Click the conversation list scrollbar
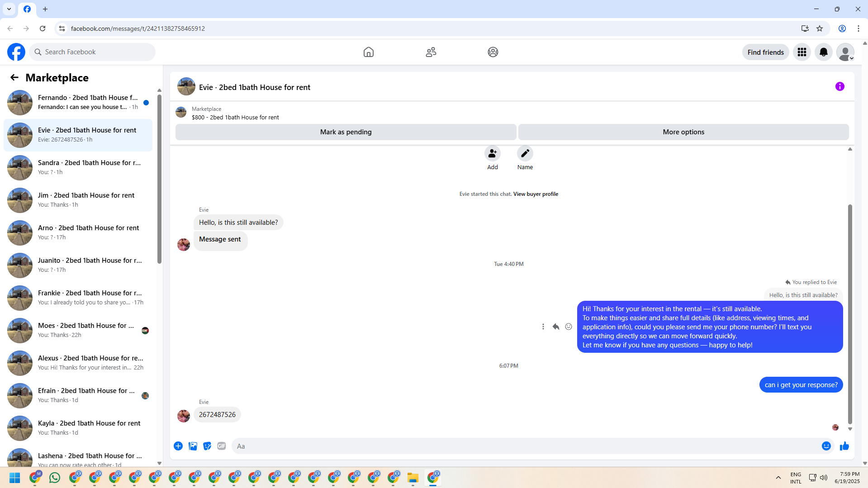The height and width of the screenshot is (488, 868). [159, 179]
